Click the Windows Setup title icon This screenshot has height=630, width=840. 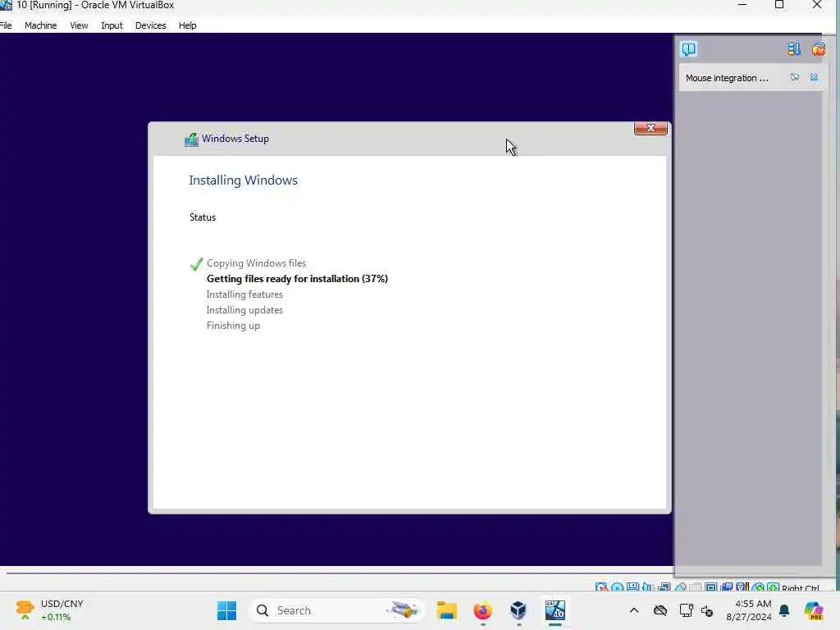(x=190, y=139)
